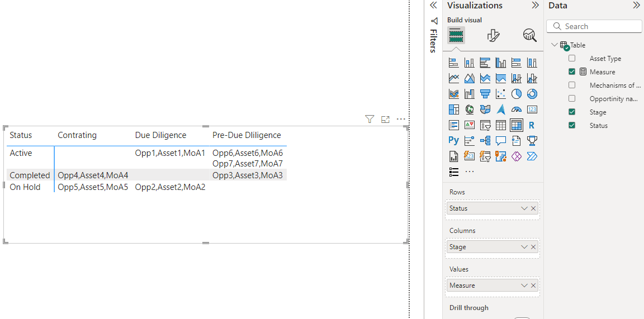Check the Asset Type field
The width and height of the screenshot is (644, 319).
click(572, 58)
